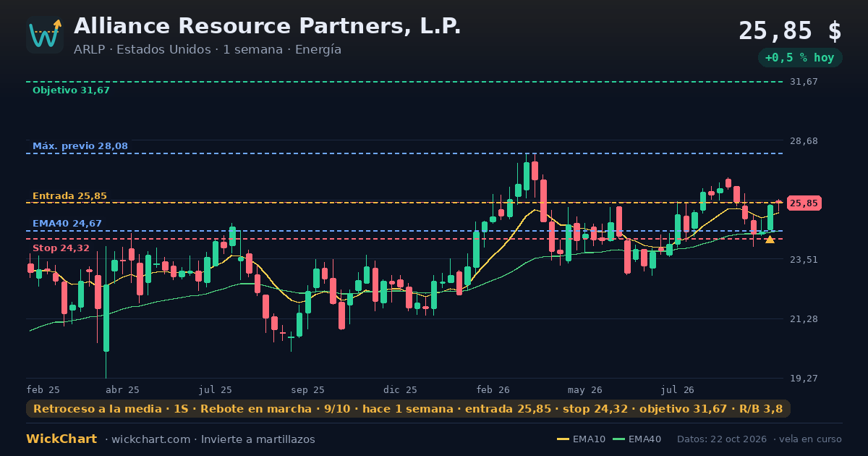Click the abr 25 date axis label

point(123,389)
